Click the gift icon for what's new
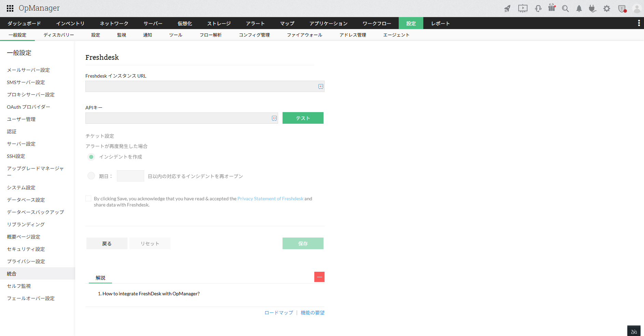The image size is (644, 336). [551, 9]
